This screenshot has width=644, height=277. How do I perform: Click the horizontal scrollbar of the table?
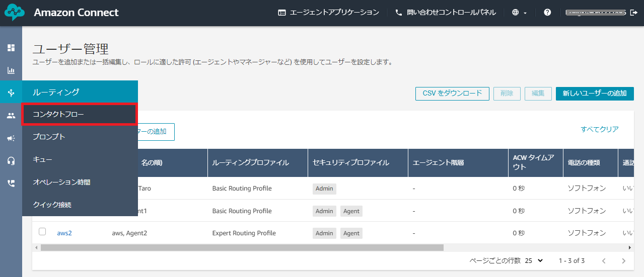pyautogui.click(x=242, y=247)
